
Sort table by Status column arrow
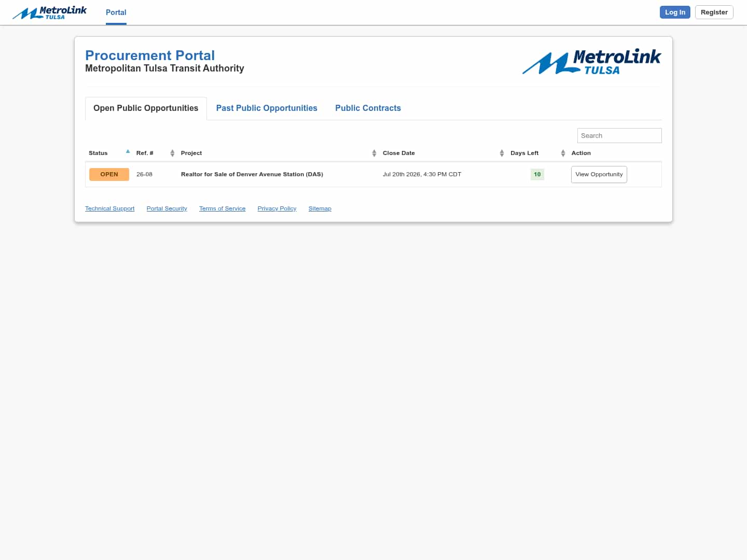pos(128,152)
